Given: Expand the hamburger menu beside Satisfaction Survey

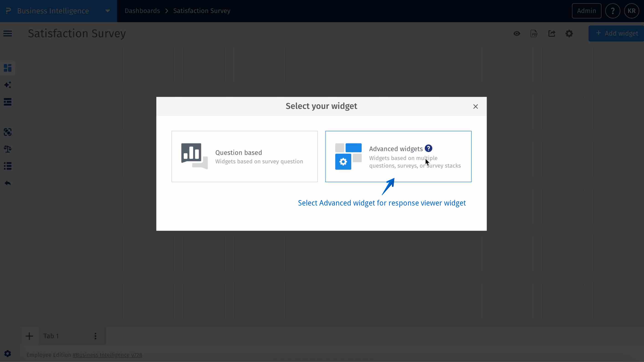Looking at the screenshot, I should (x=7, y=33).
